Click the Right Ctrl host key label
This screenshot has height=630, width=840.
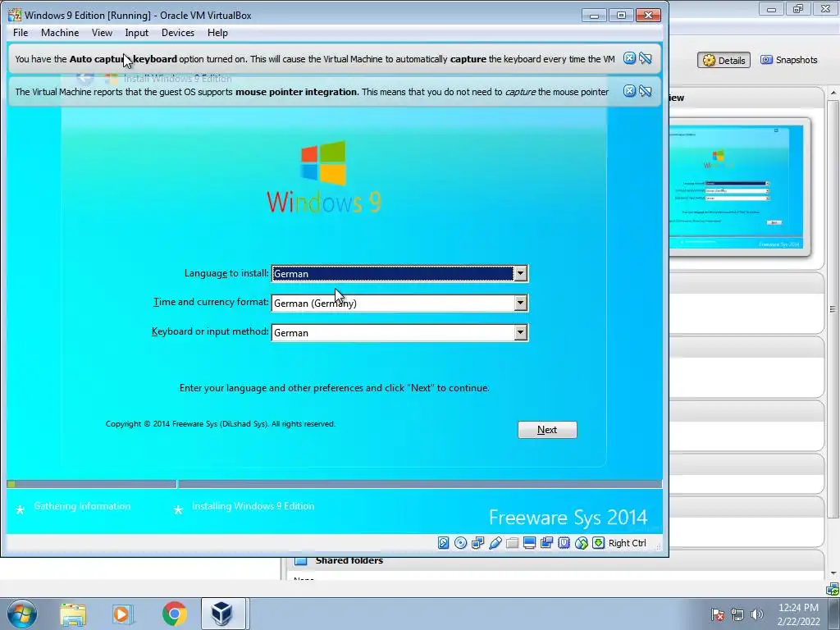(628, 543)
